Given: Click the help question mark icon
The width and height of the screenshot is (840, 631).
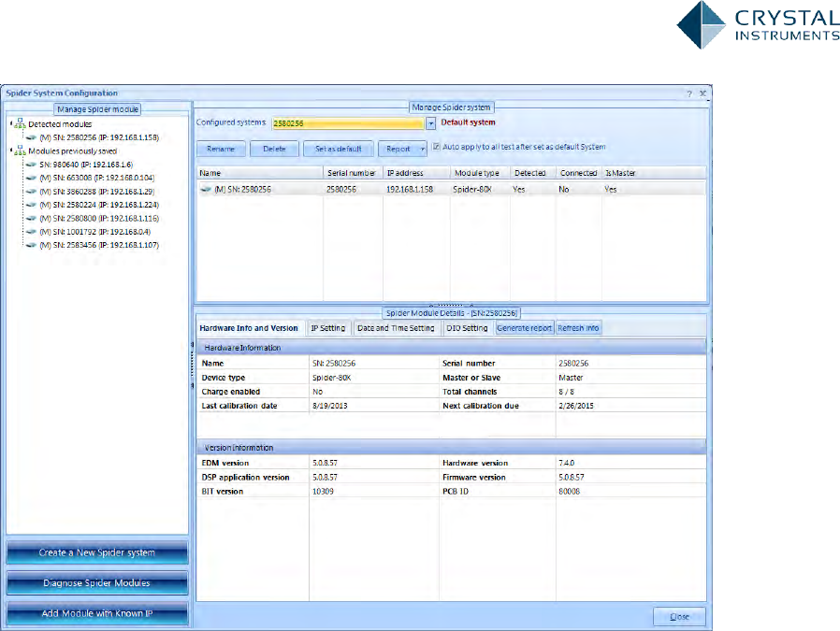Looking at the screenshot, I should (x=688, y=93).
